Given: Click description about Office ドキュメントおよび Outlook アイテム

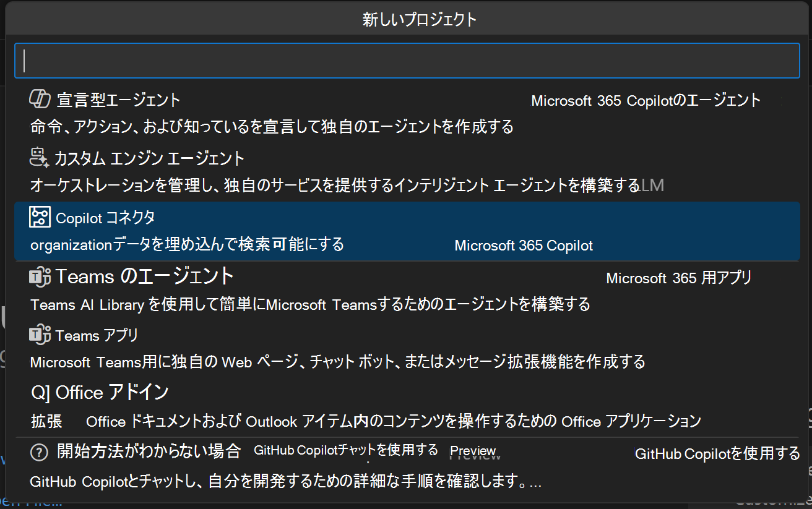Looking at the screenshot, I should tap(394, 422).
